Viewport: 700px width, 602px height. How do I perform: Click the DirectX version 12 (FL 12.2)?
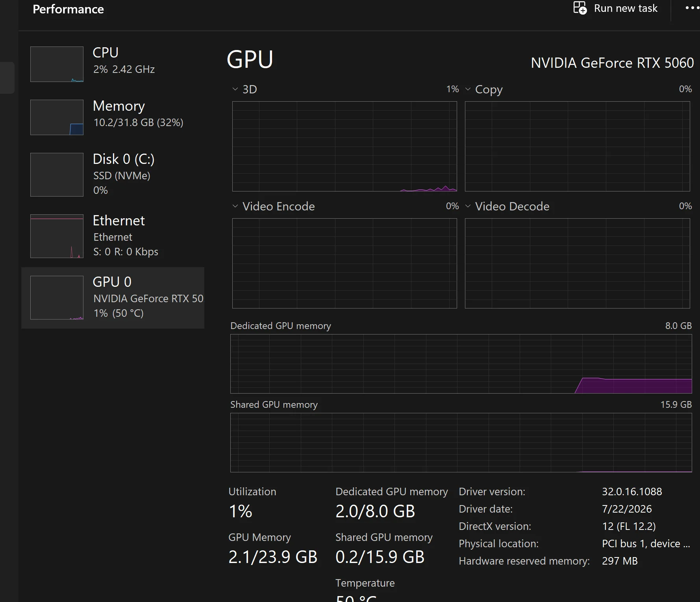tap(629, 526)
